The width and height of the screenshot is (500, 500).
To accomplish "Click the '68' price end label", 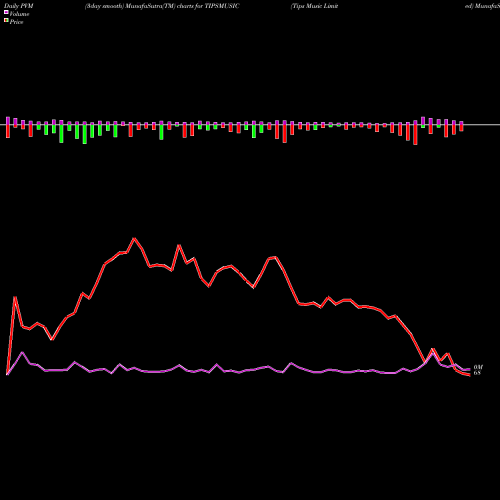I will click(x=477, y=373).
